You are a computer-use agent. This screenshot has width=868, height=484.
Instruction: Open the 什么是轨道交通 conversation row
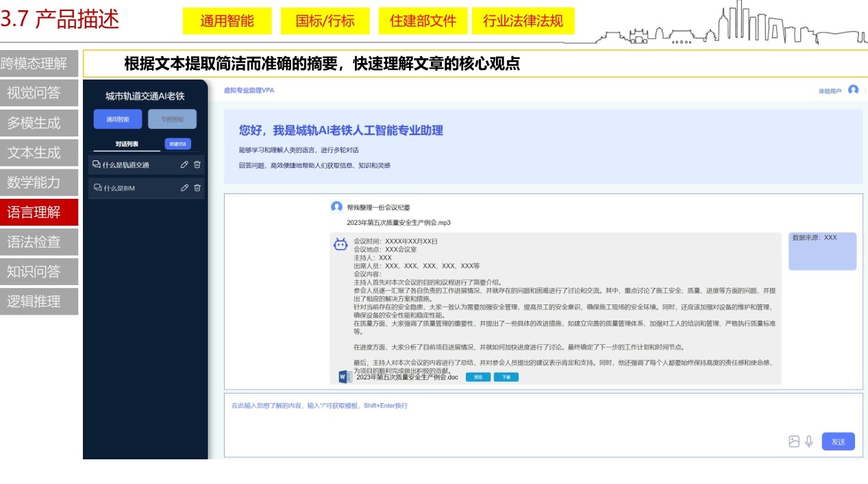point(147,165)
